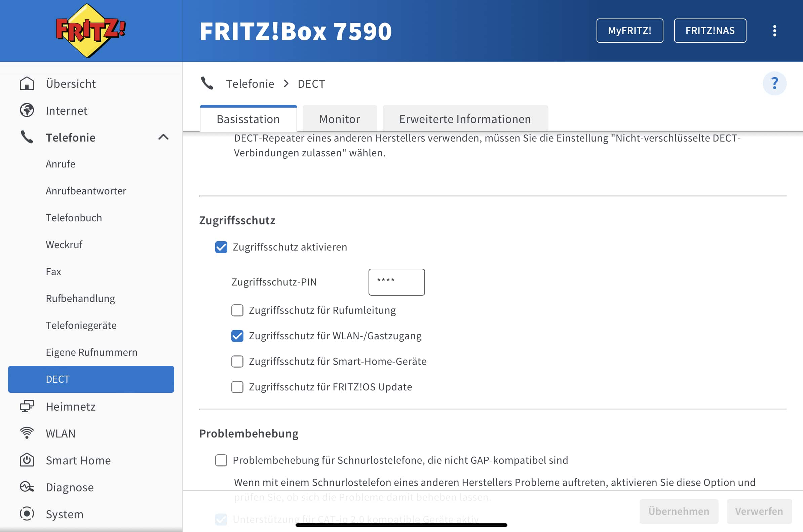Collapse the Telefonie menu chevron
Viewport: 803px width, 532px height.
[x=163, y=137]
